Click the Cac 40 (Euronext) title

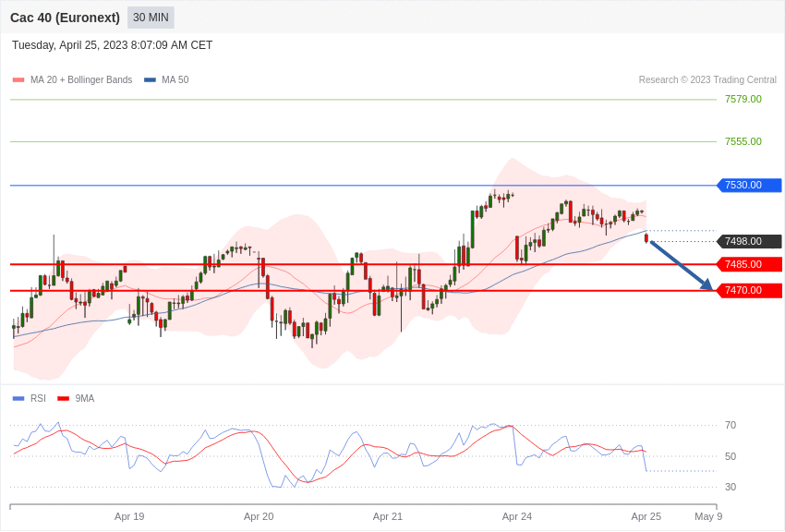[x=65, y=18]
